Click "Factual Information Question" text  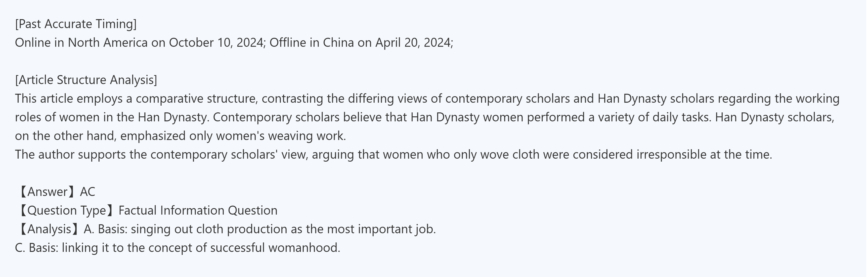[198, 210]
